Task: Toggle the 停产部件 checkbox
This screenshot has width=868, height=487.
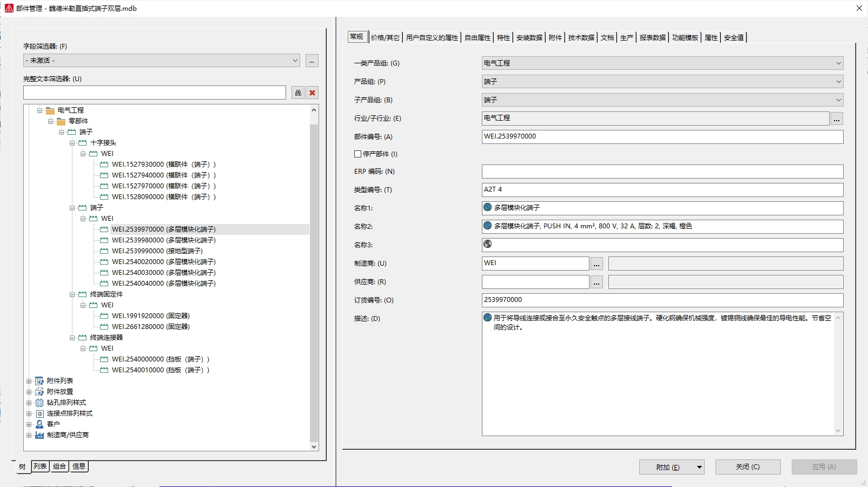Action: tap(357, 154)
